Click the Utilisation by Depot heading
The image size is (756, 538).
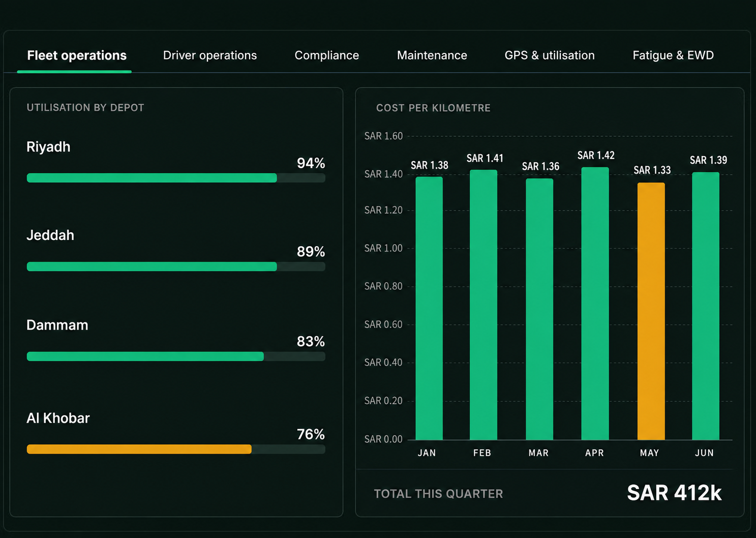pos(85,108)
